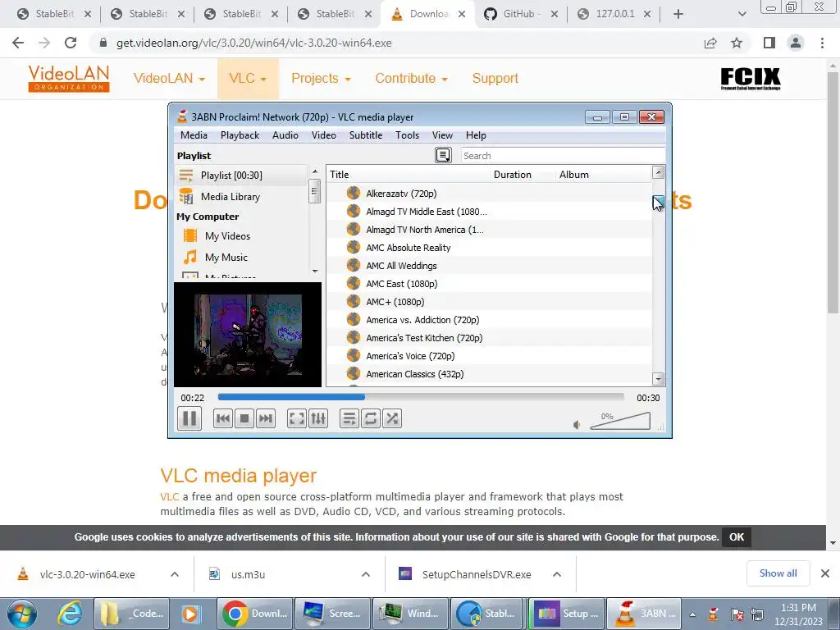Open us.m3u download options chevron
The width and height of the screenshot is (840, 630).
click(366, 574)
